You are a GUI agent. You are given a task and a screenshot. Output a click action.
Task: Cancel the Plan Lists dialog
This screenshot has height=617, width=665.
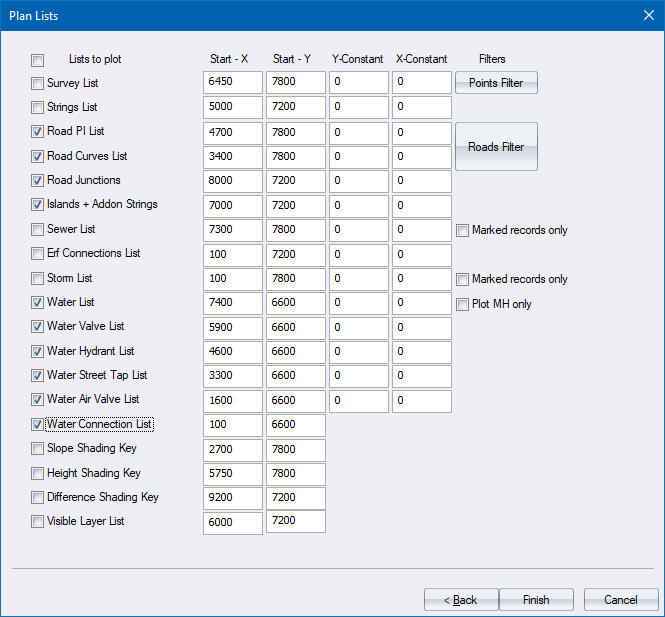[620, 600]
